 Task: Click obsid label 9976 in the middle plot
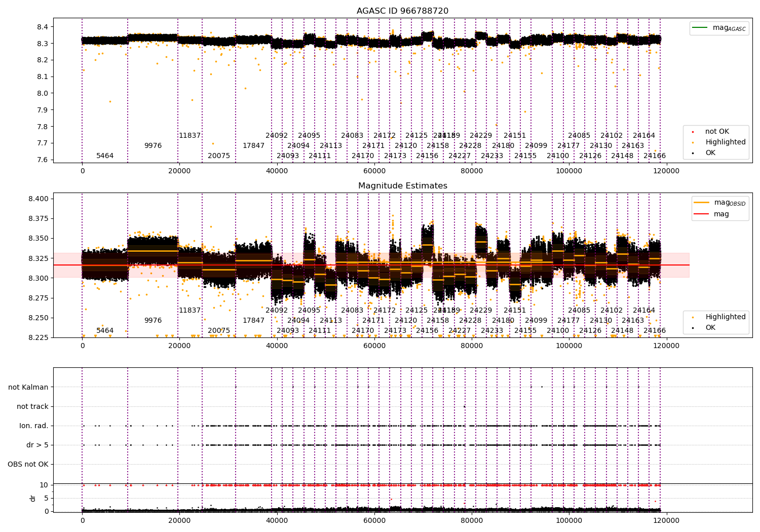(153, 320)
